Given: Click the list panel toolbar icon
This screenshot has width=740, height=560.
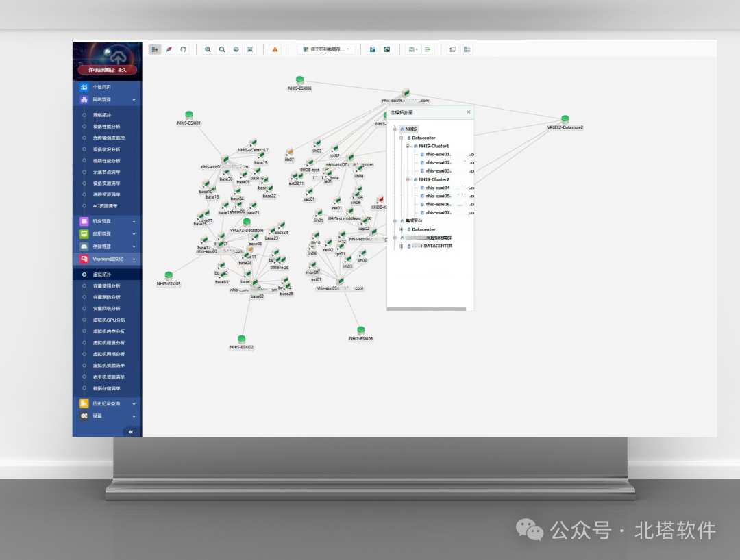Looking at the screenshot, I should 467,49.
